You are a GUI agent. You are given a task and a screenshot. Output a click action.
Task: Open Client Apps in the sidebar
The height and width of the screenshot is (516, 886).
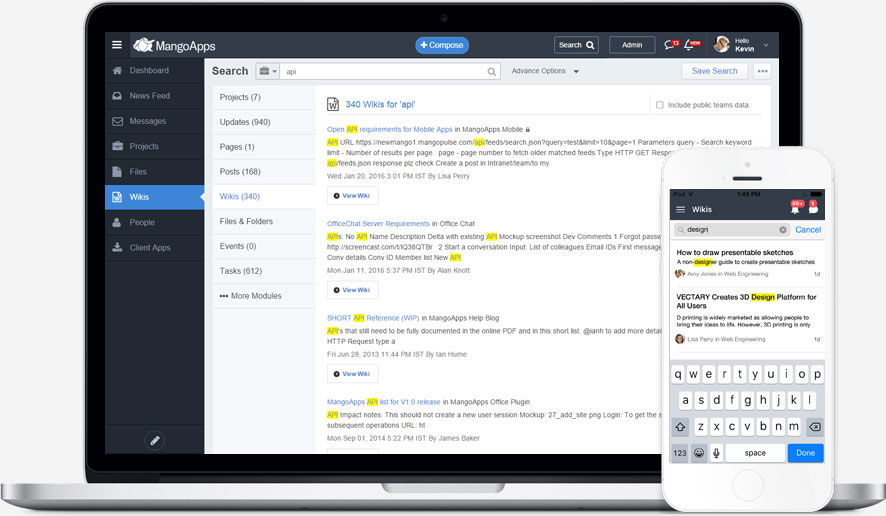(154, 248)
